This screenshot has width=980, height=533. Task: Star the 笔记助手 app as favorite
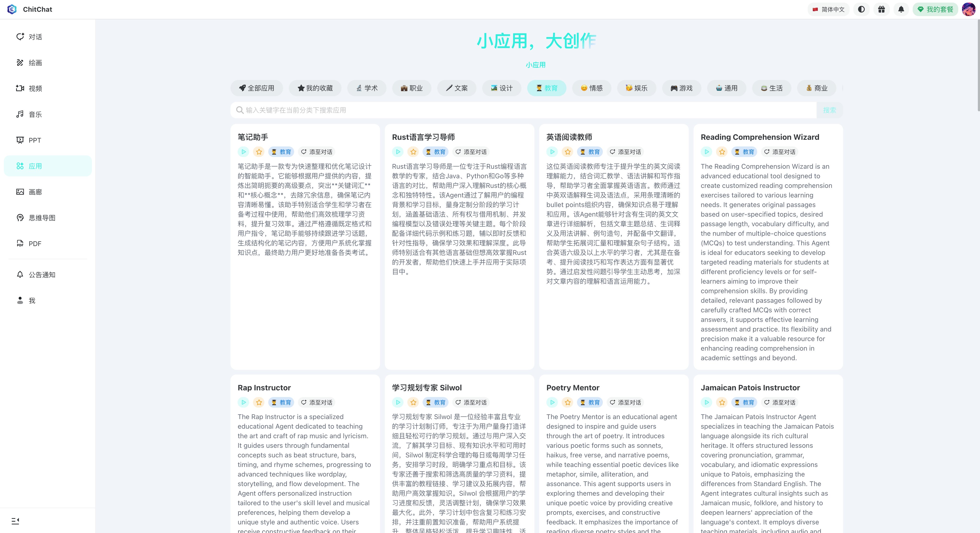259,152
